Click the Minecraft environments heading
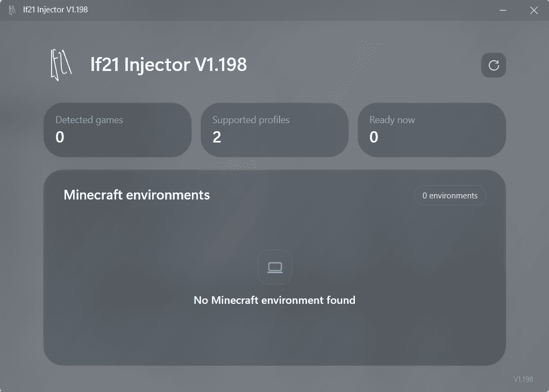Image resolution: width=549 pixels, height=392 pixels. [x=137, y=195]
